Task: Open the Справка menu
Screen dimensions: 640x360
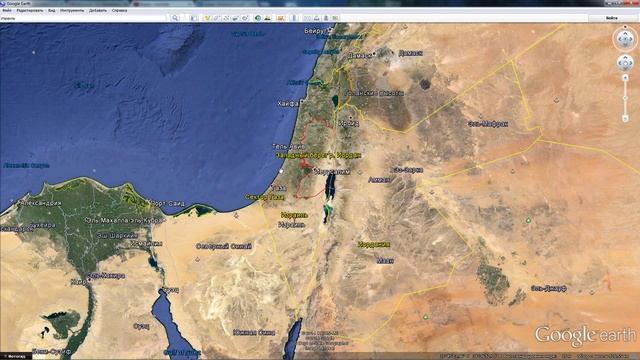Action: pos(119,10)
